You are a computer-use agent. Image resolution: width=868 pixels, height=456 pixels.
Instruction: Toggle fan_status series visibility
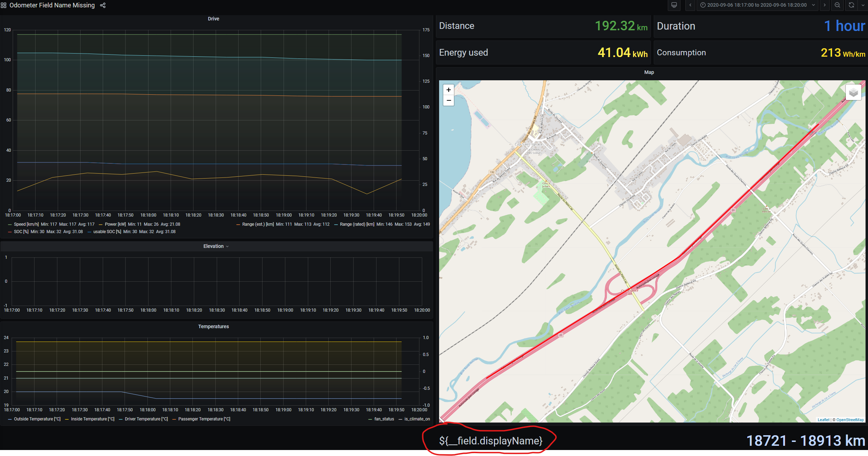384,419
